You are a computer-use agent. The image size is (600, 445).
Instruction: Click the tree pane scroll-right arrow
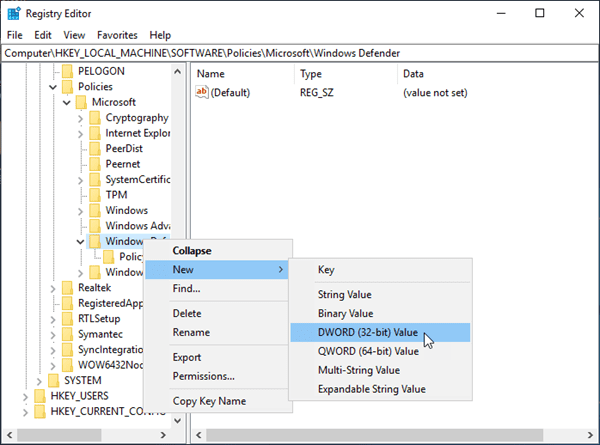click(163, 435)
